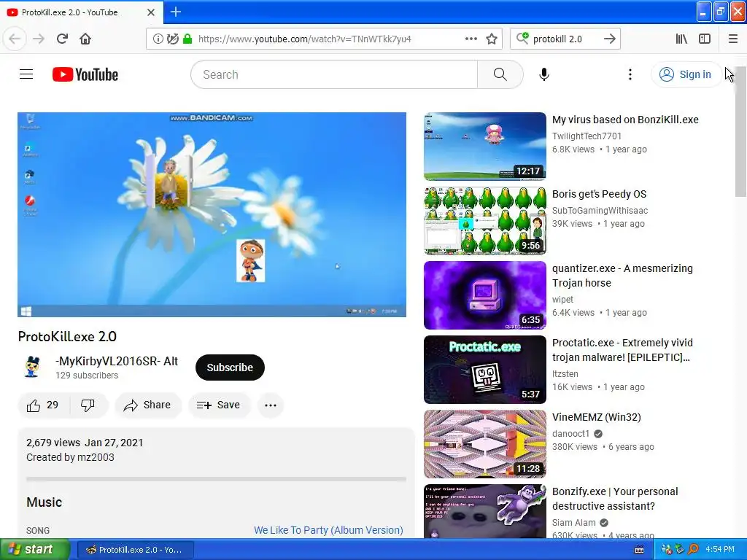
Task: Open the -MyKirbyVL2016SR- Alt channel name link
Action: pyautogui.click(x=117, y=362)
